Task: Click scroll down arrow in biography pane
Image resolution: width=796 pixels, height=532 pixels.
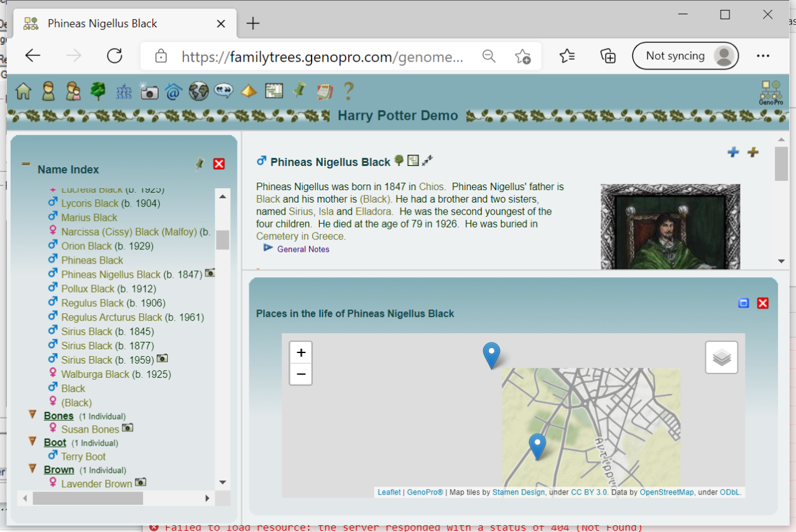Action: 781,261
